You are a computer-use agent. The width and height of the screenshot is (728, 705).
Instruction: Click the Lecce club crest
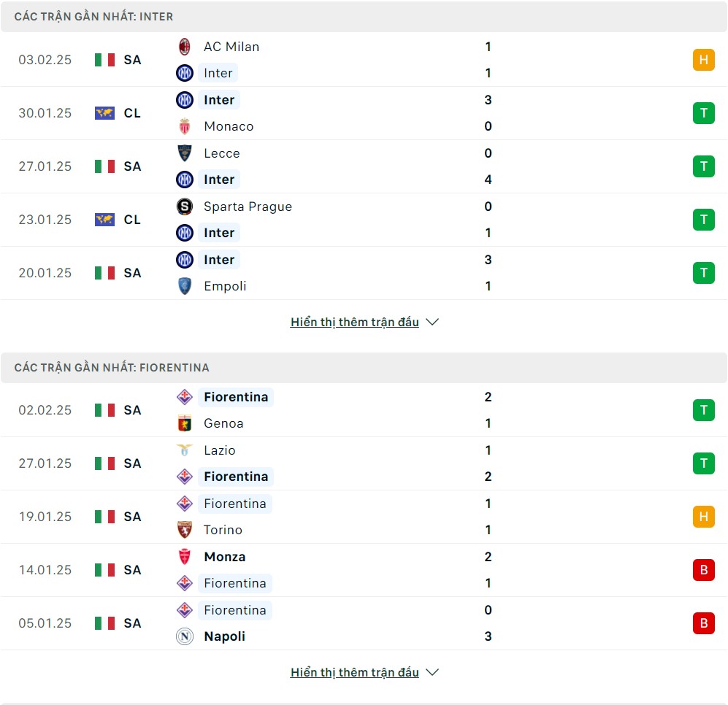click(x=184, y=153)
